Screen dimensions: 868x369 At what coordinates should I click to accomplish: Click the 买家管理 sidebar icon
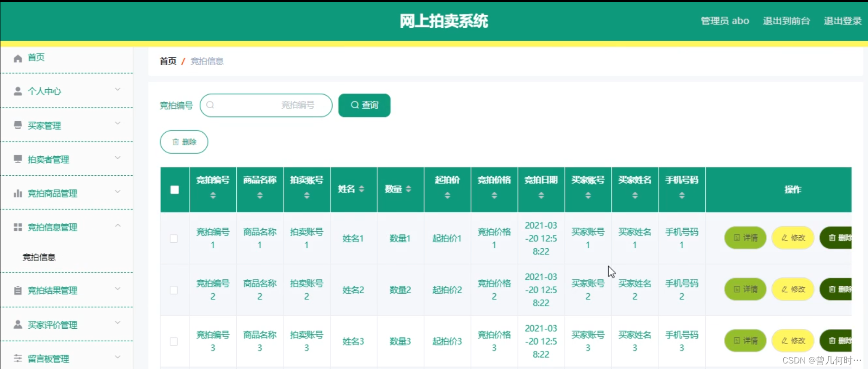(18, 125)
